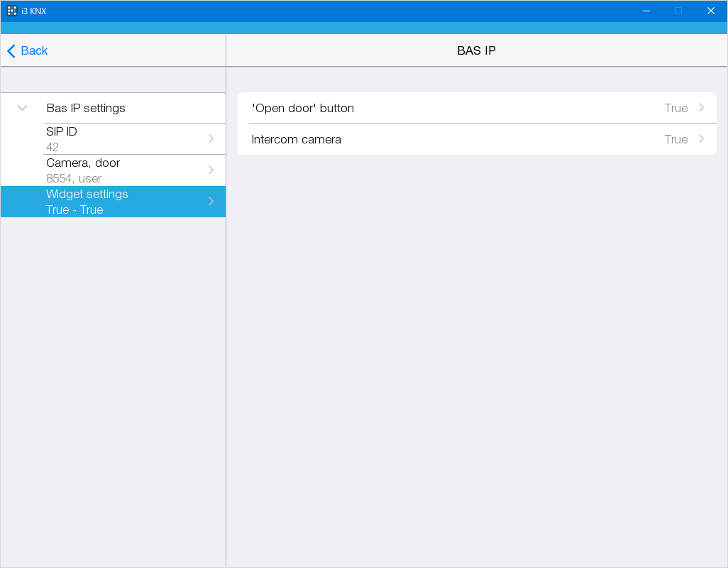728x568 pixels.
Task: Toggle the Intercom camera True value
Action: coord(675,139)
